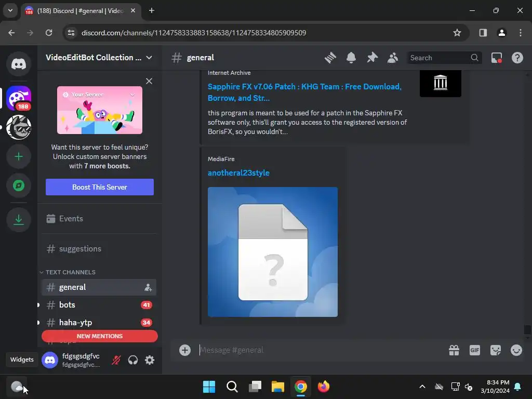Click the browser address bar URL
Viewport: 532px width, 399px height.
coord(194,33)
